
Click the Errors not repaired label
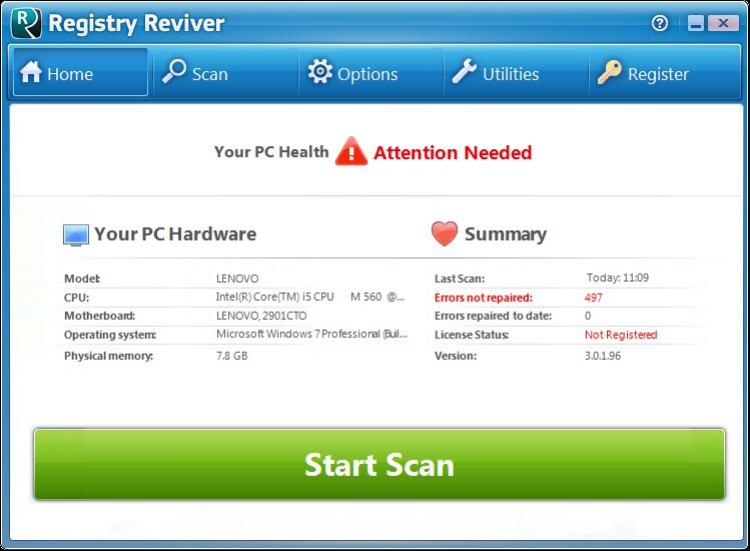pyautogui.click(x=483, y=298)
